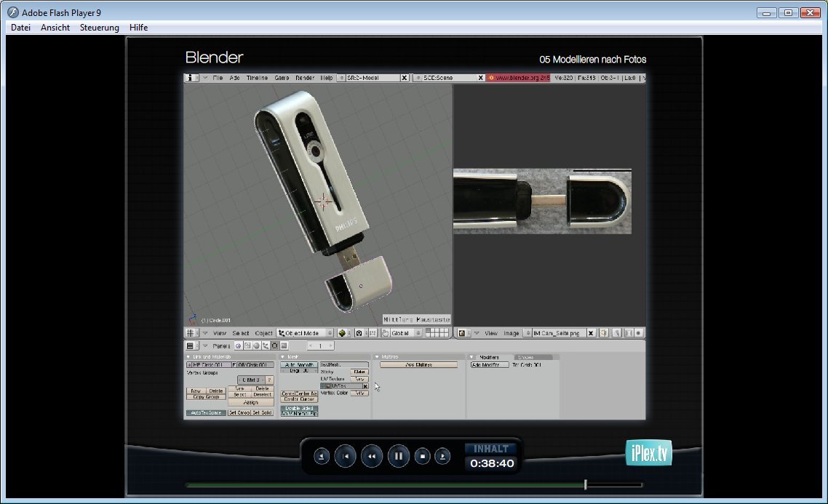This screenshot has width=828, height=504.
Task: Open Blender's Render menu
Action: pos(305,78)
